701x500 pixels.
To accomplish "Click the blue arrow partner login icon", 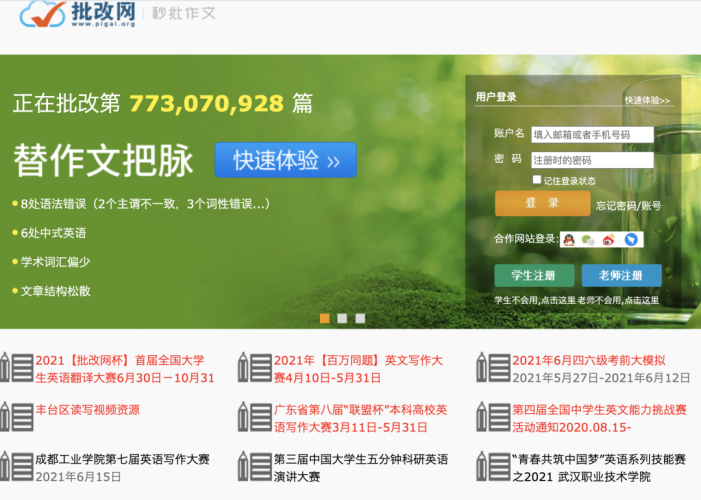I will pos(630,239).
